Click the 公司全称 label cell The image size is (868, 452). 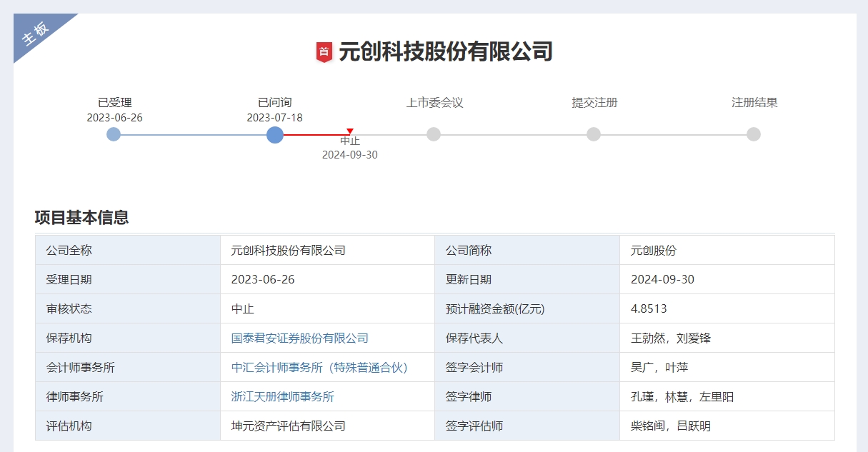[x=128, y=251]
